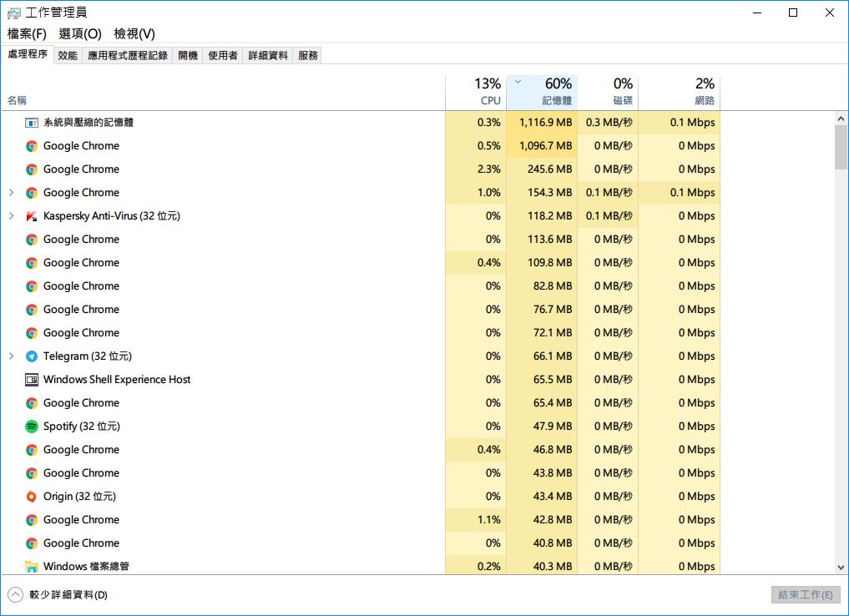Expand the Telegram process group
Screen dimensions: 849x616
[12, 356]
